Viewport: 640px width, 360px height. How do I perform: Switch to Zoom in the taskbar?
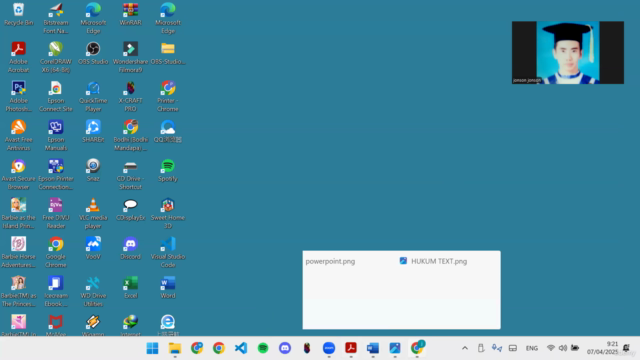(329, 348)
